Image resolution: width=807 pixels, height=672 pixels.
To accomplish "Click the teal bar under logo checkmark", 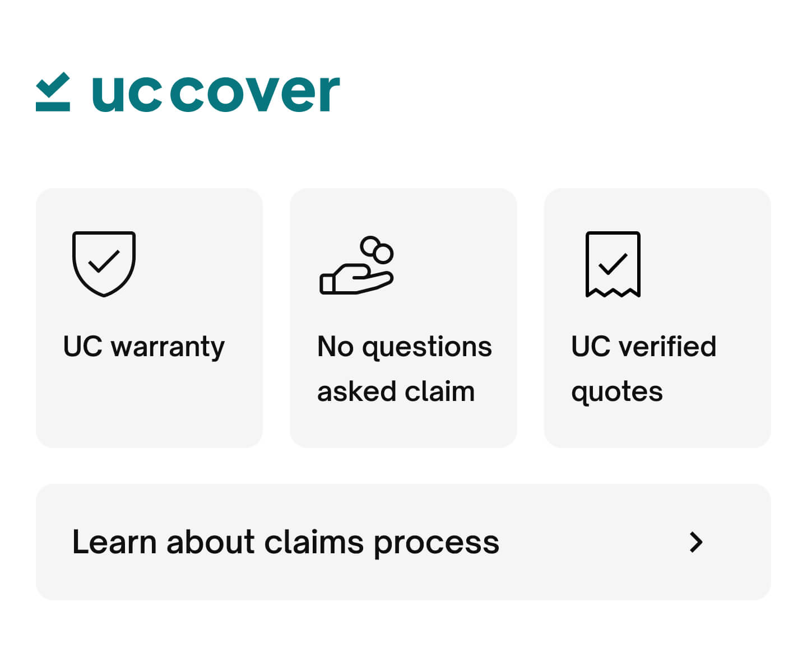I will coord(53,106).
